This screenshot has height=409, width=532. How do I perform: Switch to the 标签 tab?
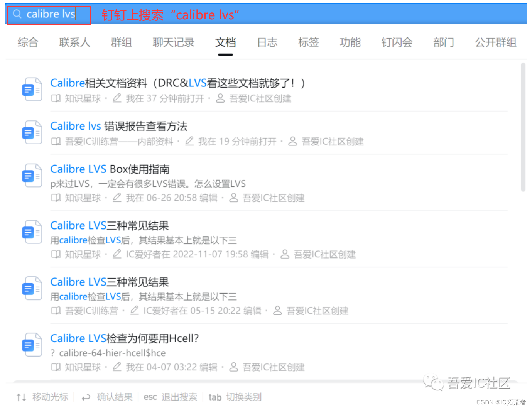[x=309, y=42]
